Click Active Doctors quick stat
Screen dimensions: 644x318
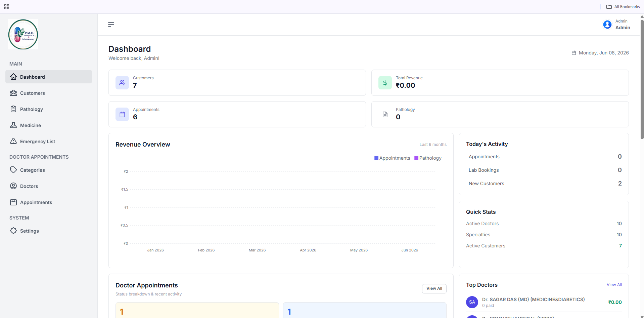pyautogui.click(x=544, y=224)
